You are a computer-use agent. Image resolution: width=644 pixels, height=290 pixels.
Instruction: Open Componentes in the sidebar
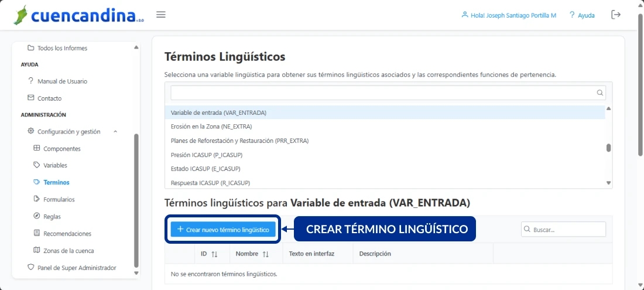[x=61, y=149]
